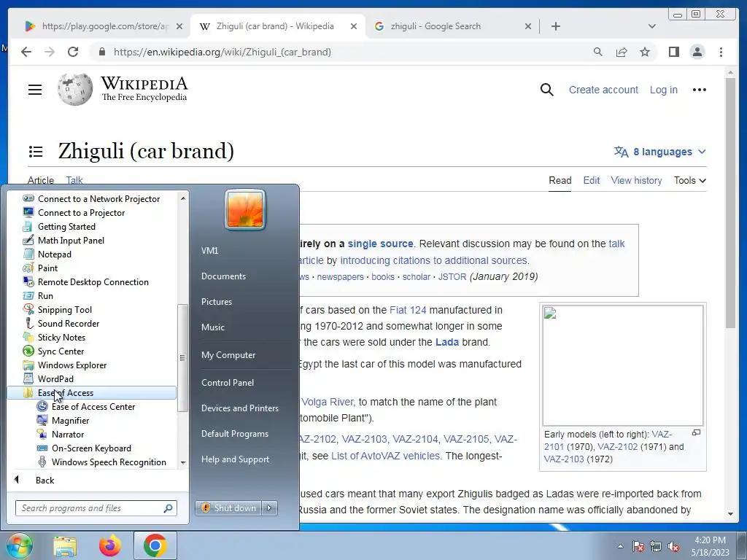Click the forward navigation arrow
This screenshot has height=560, width=747.
click(x=50, y=52)
